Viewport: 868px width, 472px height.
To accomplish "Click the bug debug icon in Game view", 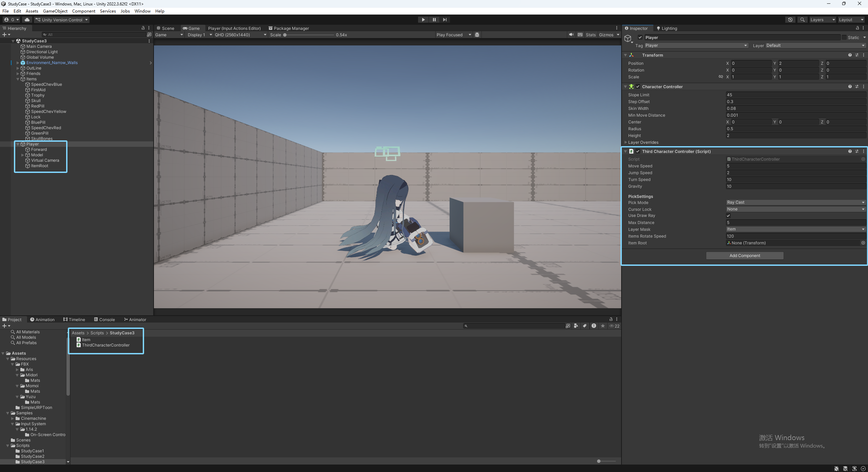I will tap(477, 35).
